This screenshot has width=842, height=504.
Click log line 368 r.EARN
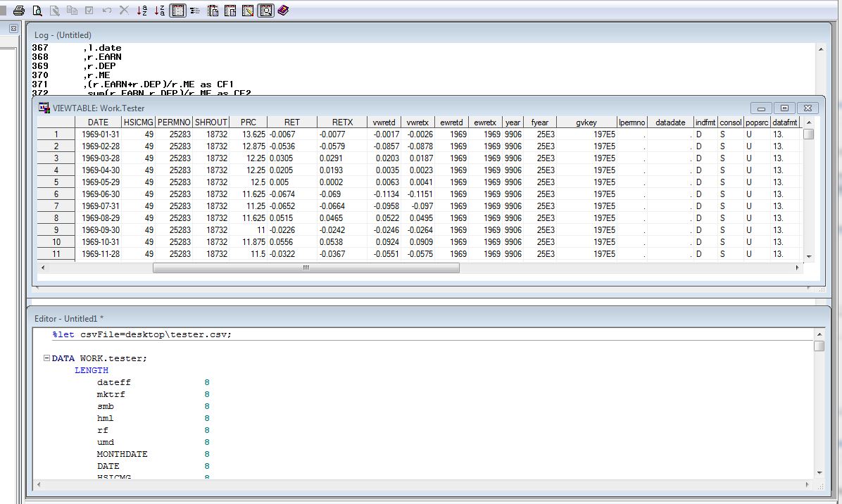click(102, 57)
